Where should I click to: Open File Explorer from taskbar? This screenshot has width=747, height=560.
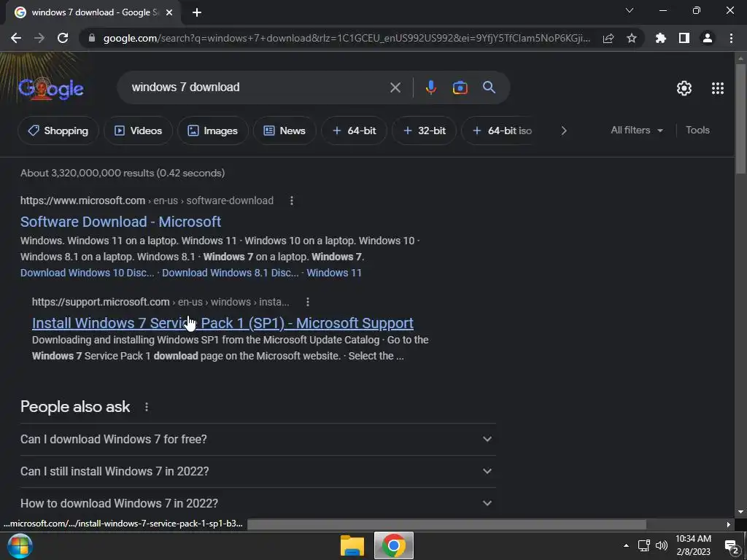(x=352, y=545)
